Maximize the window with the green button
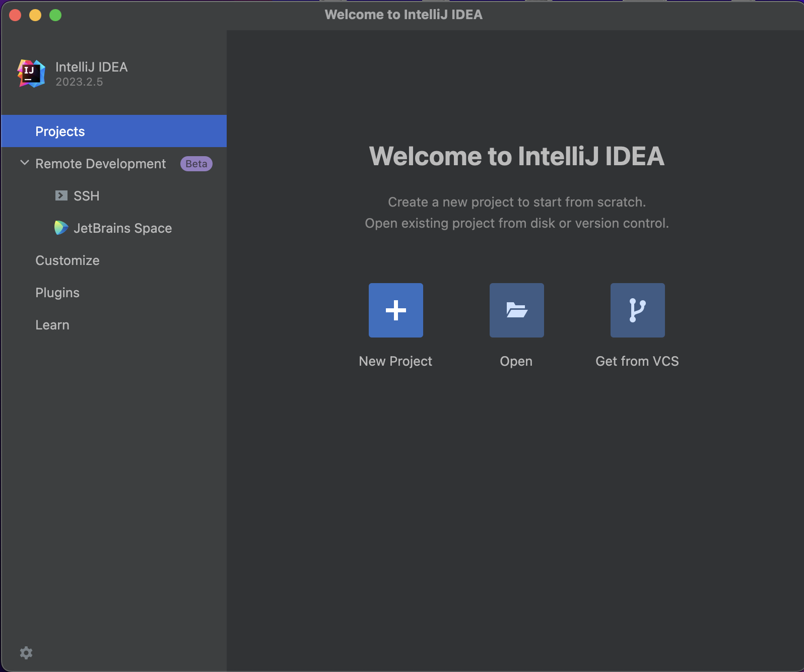 [55, 15]
